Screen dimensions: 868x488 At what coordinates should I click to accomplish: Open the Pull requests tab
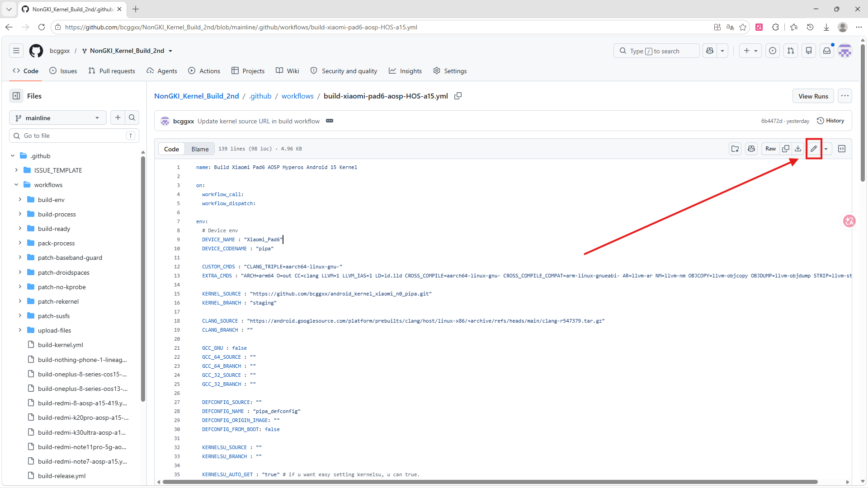[112, 71]
